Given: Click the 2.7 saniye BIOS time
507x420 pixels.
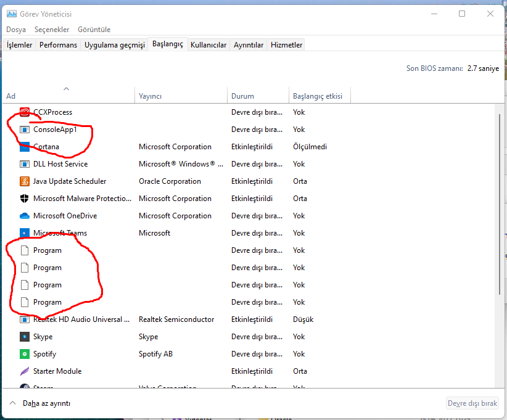Looking at the screenshot, I should (x=483, y=68).
